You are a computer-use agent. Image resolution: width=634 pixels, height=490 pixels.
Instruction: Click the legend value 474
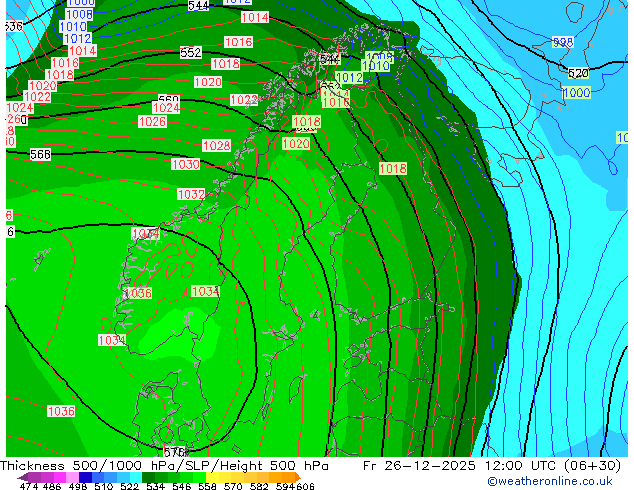(x=29, y=486)
